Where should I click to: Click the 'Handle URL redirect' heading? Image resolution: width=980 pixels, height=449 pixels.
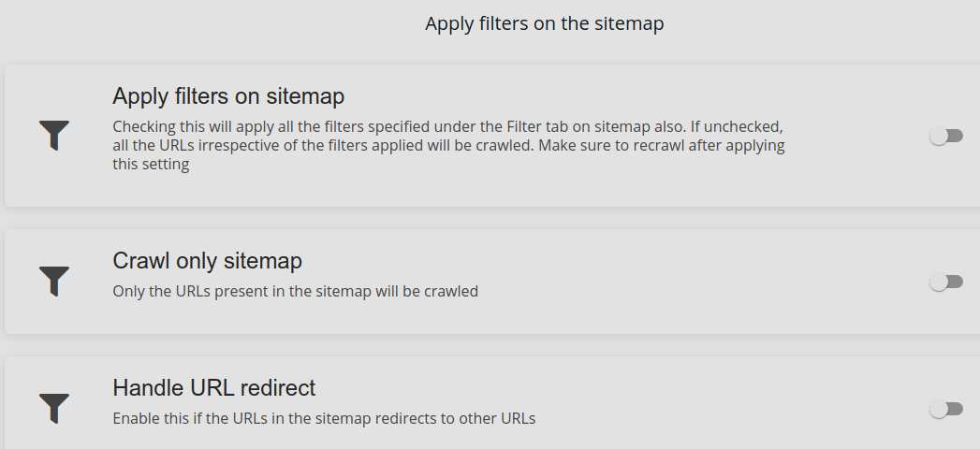(x=213, y=387)
